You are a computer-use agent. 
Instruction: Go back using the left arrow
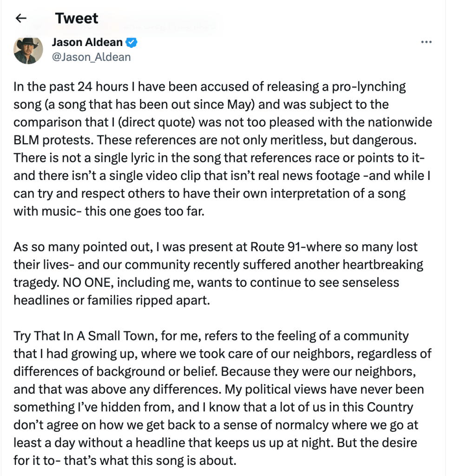tap(21, 18)
